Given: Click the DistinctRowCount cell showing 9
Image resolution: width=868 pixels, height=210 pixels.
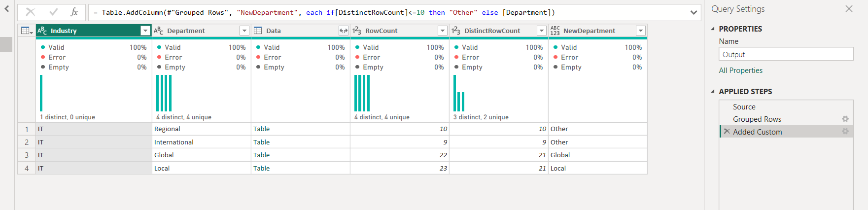Looking at the screenshot, I should click(x=498, y=142).
